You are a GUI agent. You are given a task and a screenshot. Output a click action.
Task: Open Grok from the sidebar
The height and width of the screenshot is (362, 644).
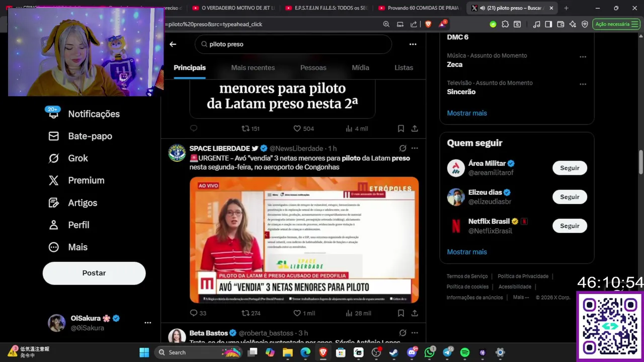(x=68, y=158)
